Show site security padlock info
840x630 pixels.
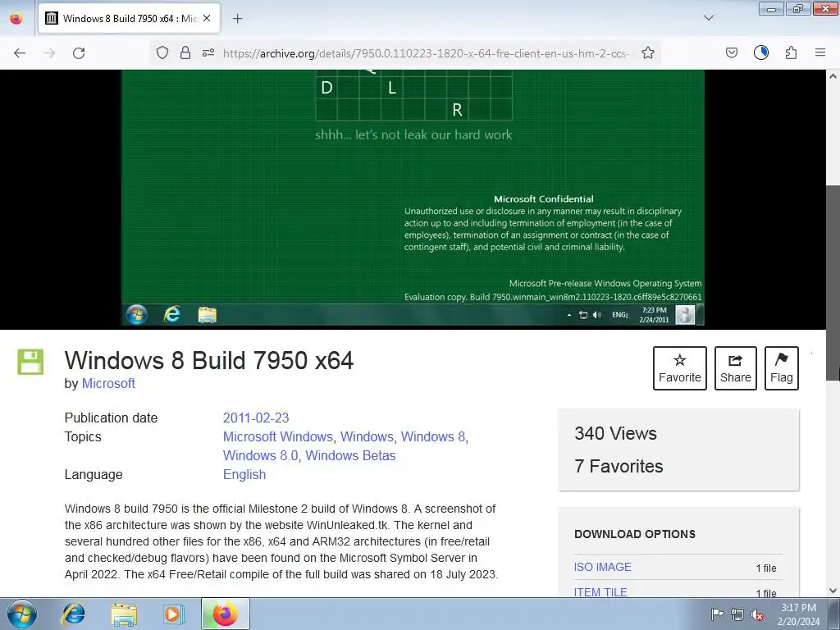(185, 52)
